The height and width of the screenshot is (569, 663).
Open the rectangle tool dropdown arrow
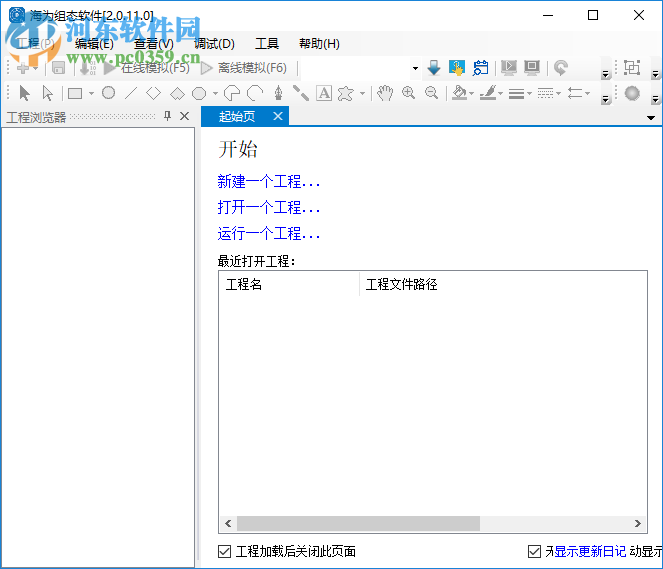91,93
